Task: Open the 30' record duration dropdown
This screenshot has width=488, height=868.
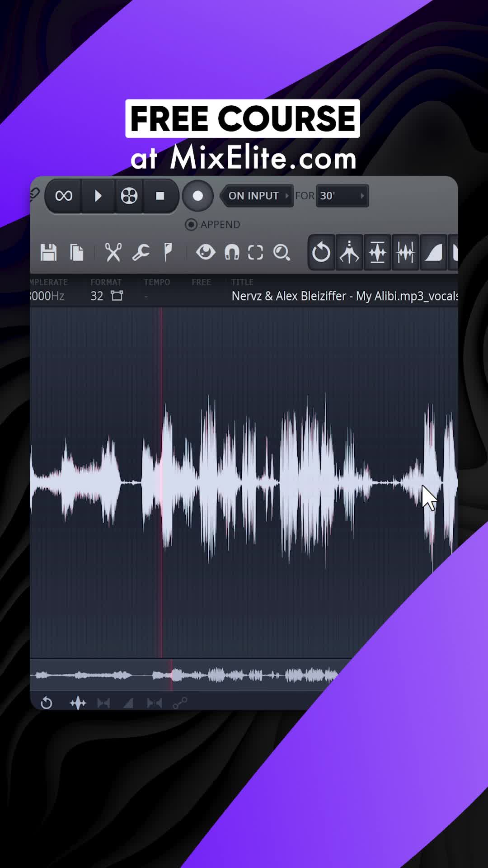Action: 342,196
